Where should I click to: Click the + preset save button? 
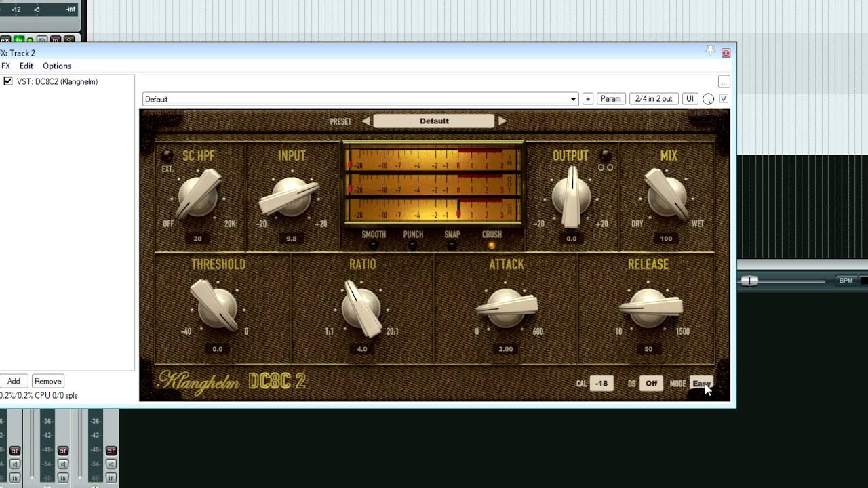pos(588,99)
